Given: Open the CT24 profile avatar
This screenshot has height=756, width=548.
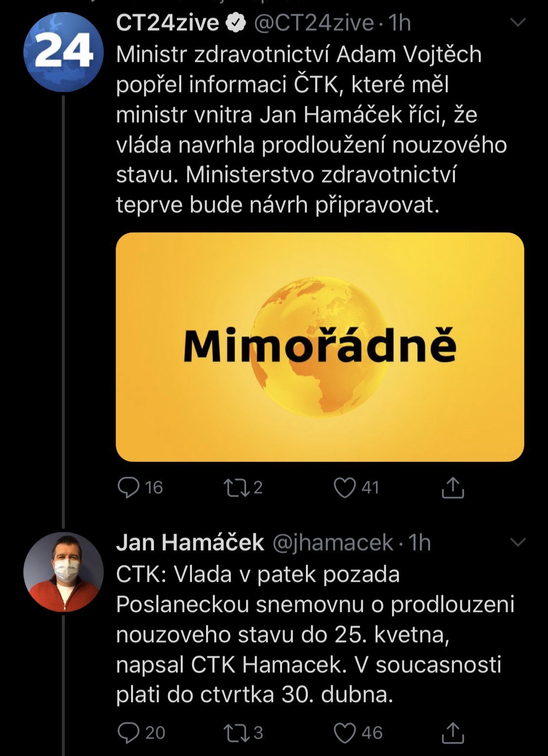Looking at the screenshot, I should click(63, 52).
